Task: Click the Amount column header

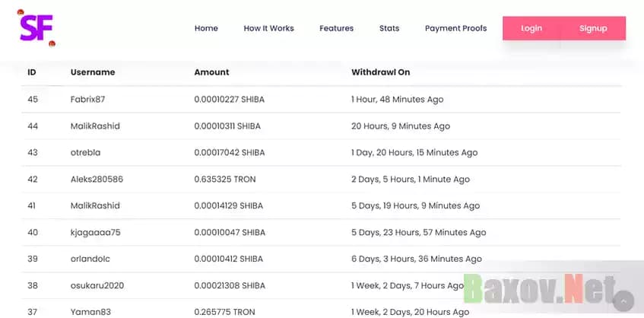Action: coord(211,72)
